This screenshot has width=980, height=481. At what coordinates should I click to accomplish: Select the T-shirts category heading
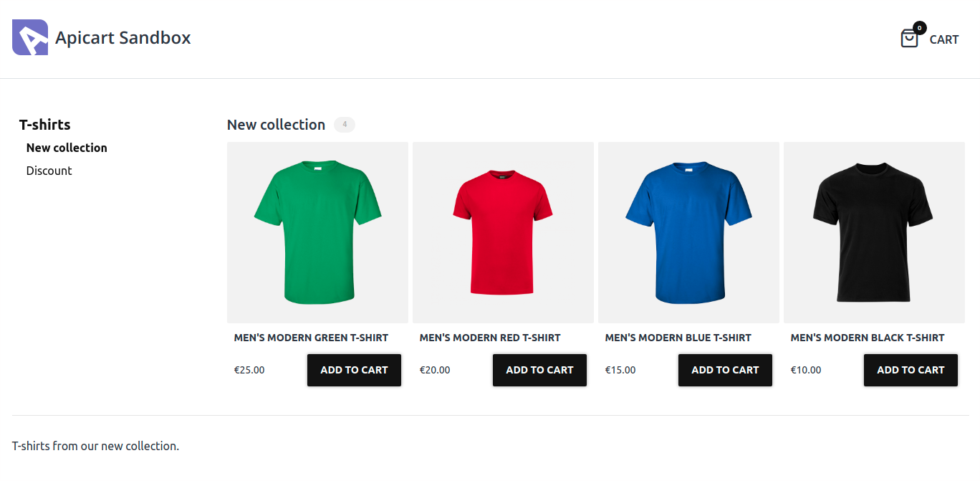point(45,125)
